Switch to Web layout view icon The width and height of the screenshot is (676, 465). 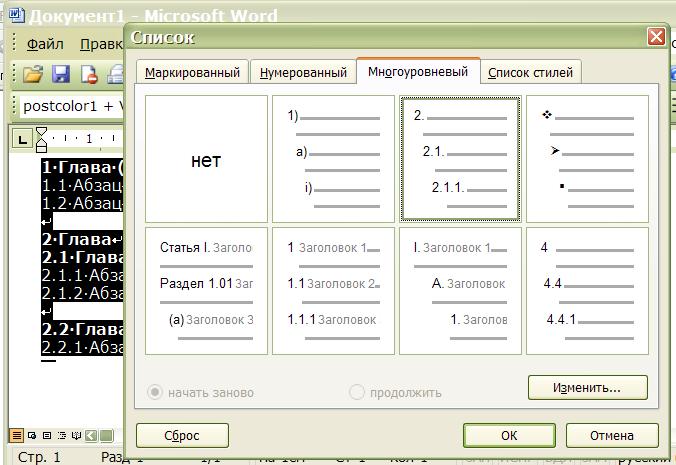pos(32,435)
